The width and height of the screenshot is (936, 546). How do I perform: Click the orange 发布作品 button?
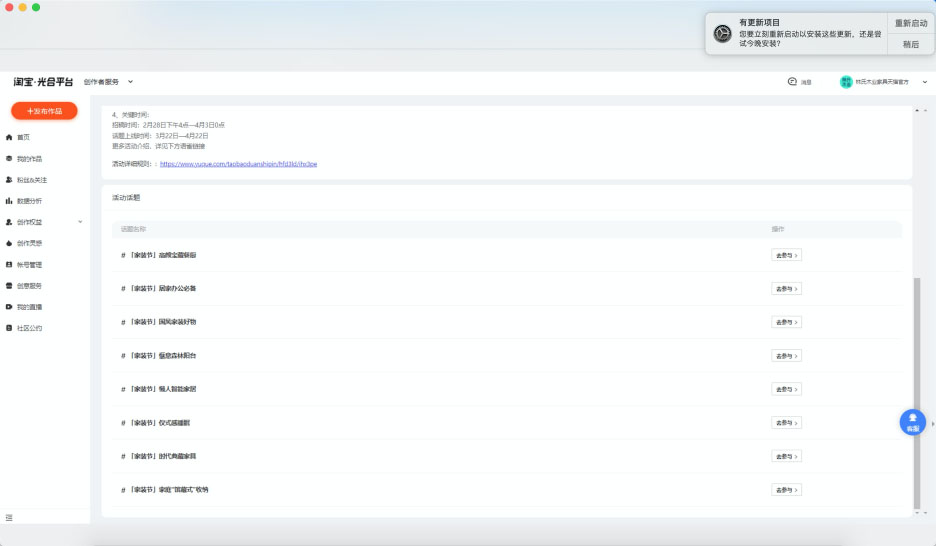tap(44, 111)
